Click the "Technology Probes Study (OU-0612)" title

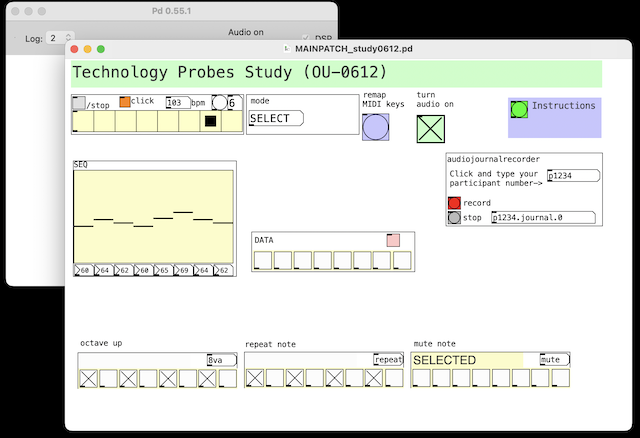[x=229, y=72]
